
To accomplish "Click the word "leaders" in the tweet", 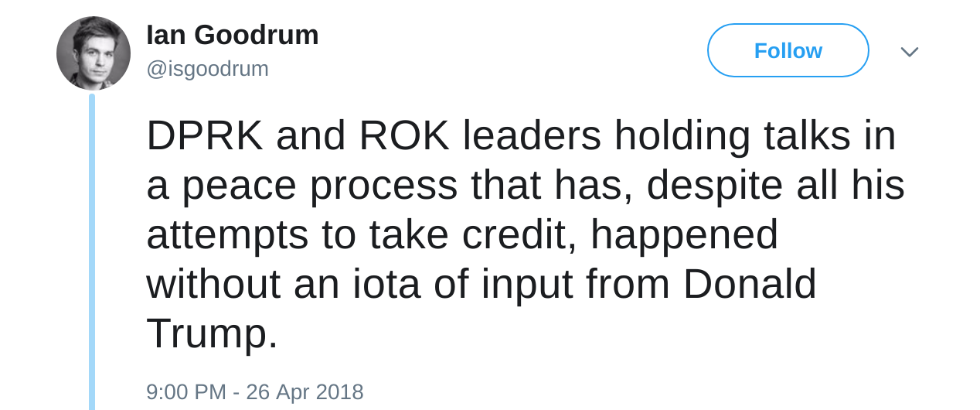I will 532,136.
